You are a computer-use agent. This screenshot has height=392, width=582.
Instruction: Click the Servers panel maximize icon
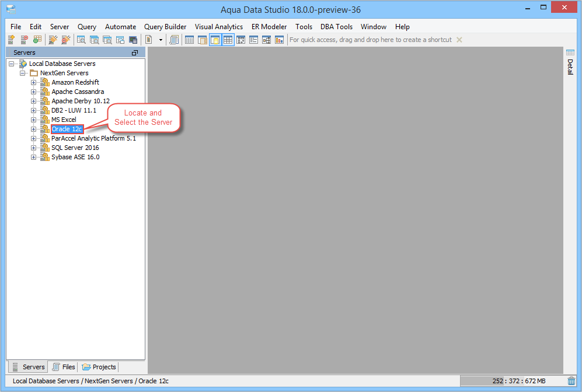click(135, 52)
